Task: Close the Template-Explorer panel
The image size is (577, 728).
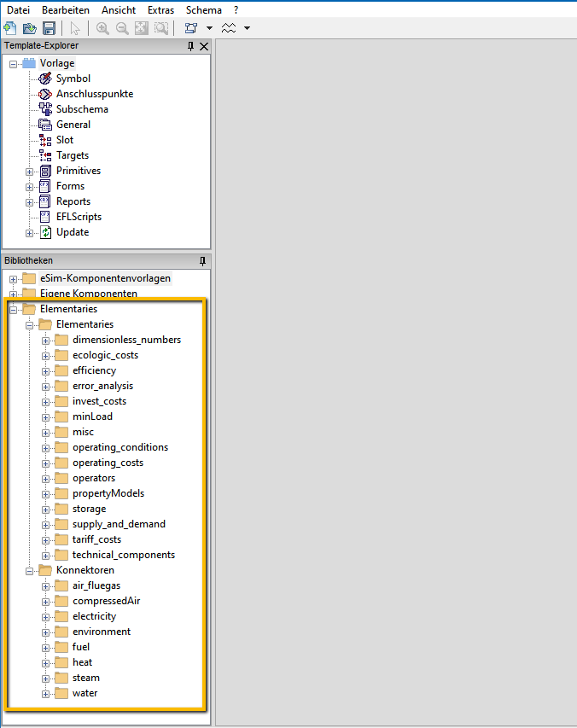Action: 204,46
